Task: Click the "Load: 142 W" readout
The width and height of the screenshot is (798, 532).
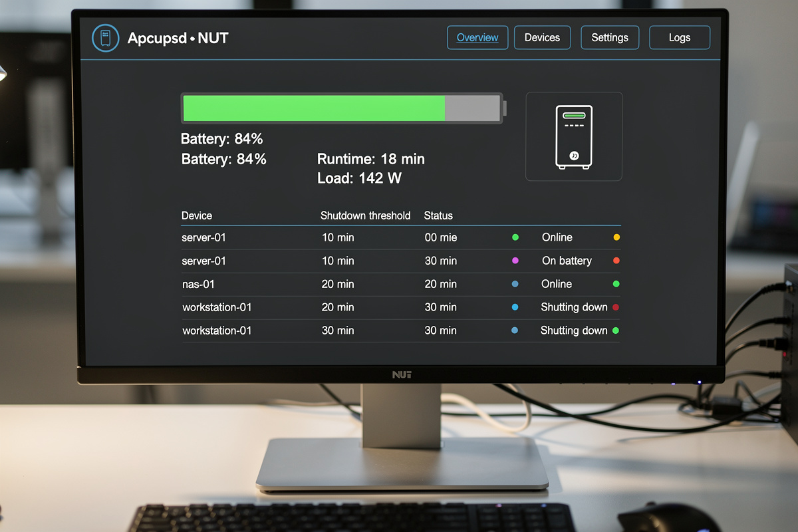Action: [359, 178]
